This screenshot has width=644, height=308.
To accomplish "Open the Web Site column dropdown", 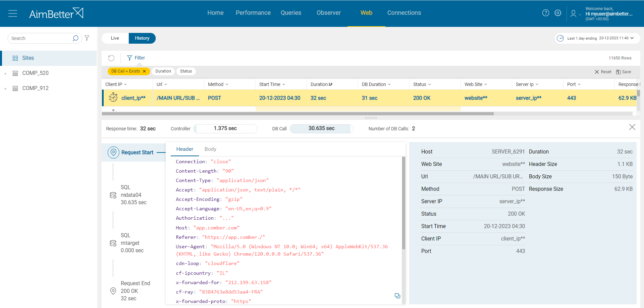I will 486,84.
